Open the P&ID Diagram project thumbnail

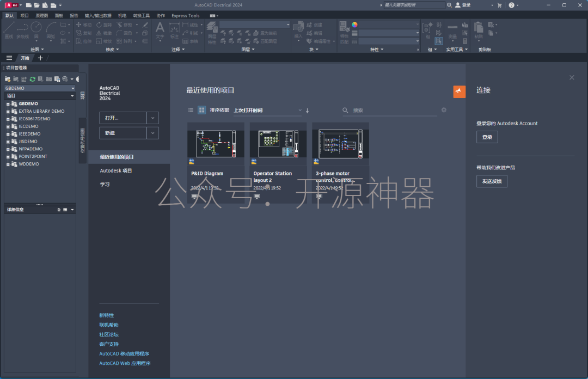216,144
